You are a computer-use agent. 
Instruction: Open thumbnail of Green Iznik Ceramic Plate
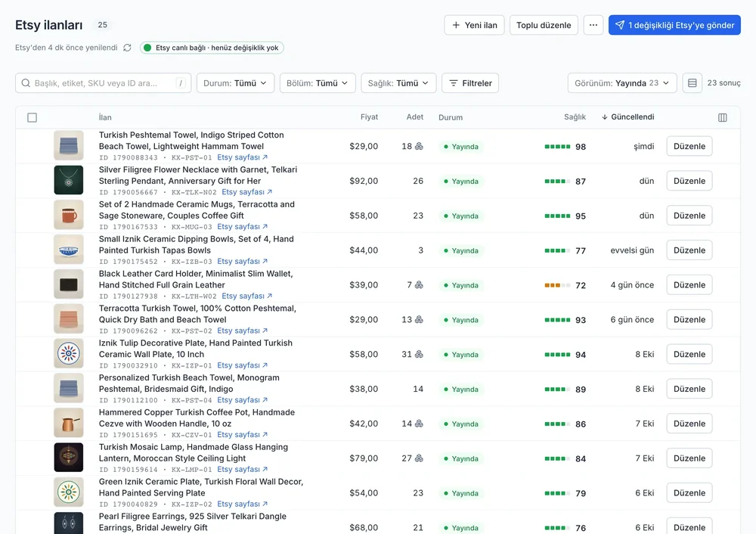pos(69,492)
